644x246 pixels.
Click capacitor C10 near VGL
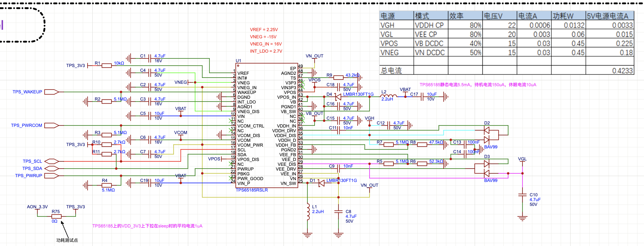(522, 195)
